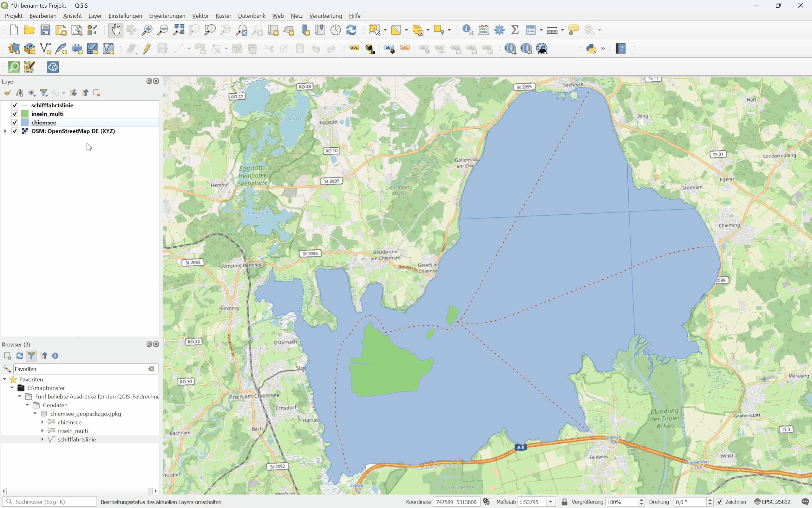
Task: Open the Maßstab scale dropdown
Action: point(551,502)
